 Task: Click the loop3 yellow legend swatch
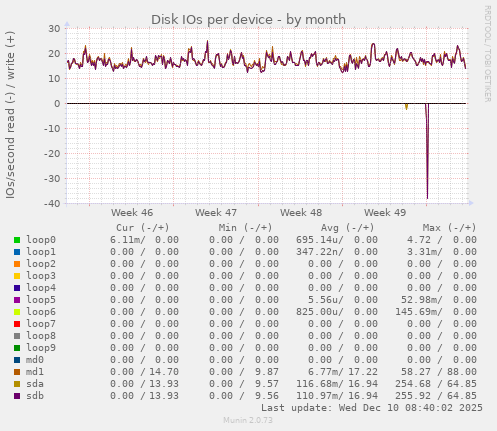17,276
